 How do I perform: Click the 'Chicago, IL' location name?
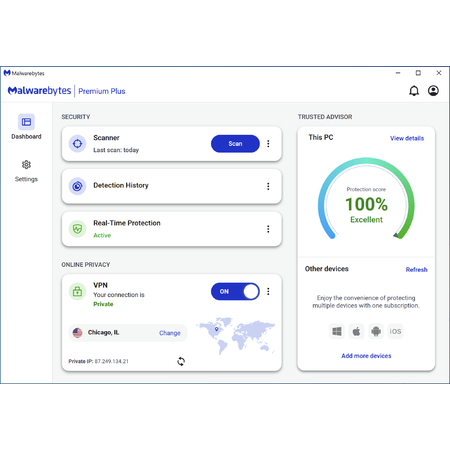103,332
